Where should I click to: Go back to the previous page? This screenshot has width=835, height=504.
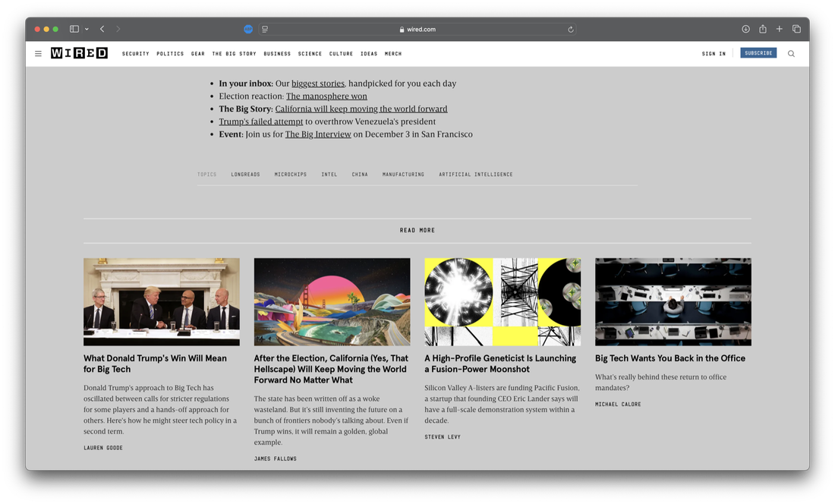[x=102, y=30]
